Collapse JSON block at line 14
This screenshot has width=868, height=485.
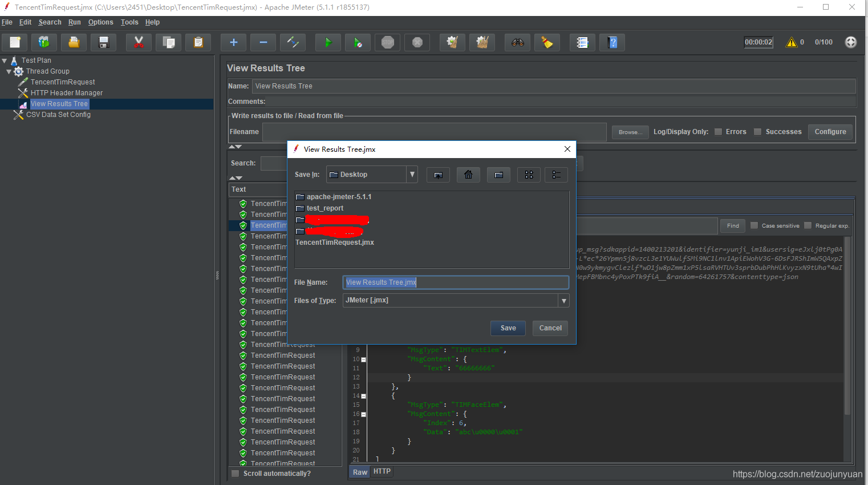(364, 396)
